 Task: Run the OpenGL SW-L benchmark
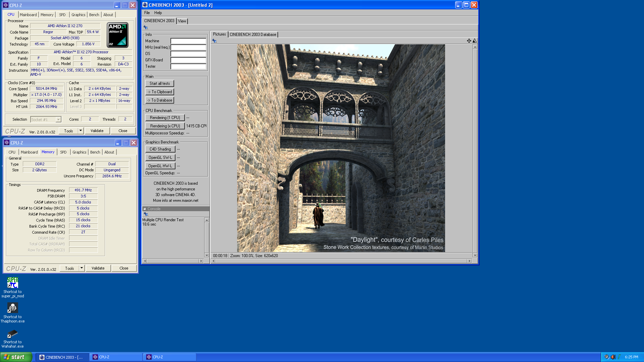tap(160, 158)
